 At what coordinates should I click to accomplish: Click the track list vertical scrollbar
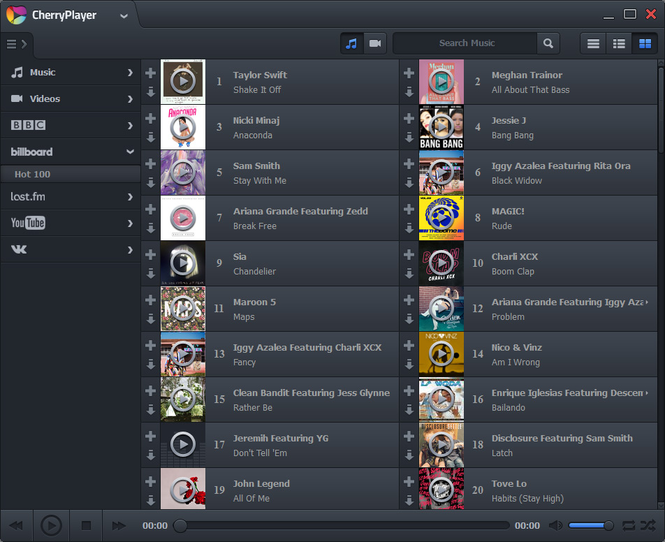[661, 110]
